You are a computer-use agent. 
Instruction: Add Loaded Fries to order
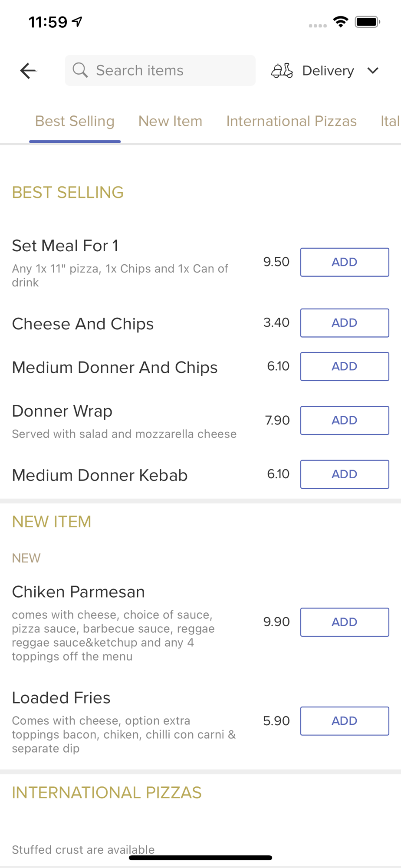[x=344, y=721]
